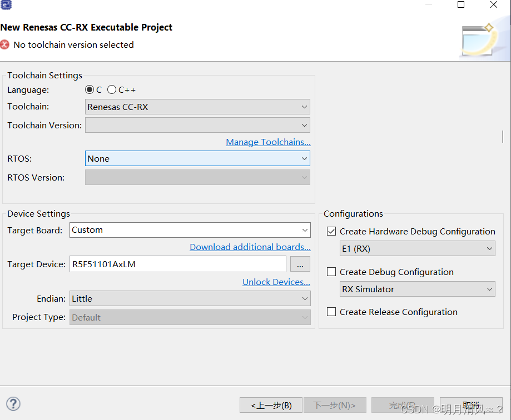Uncheck Create Hardware Debug Configuration

pyautogui.click(x=331, y=232)
